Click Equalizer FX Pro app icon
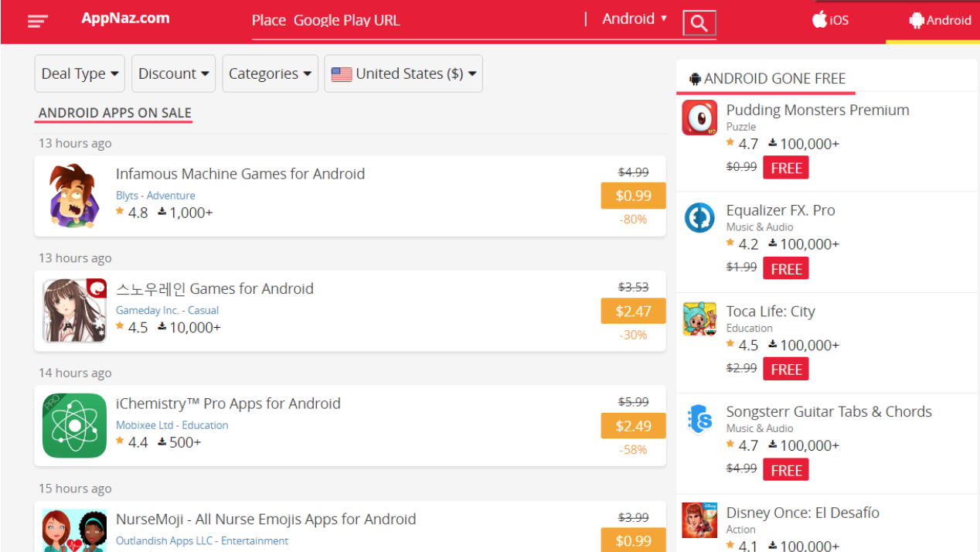The image size is (980, 552). point(699,218)
